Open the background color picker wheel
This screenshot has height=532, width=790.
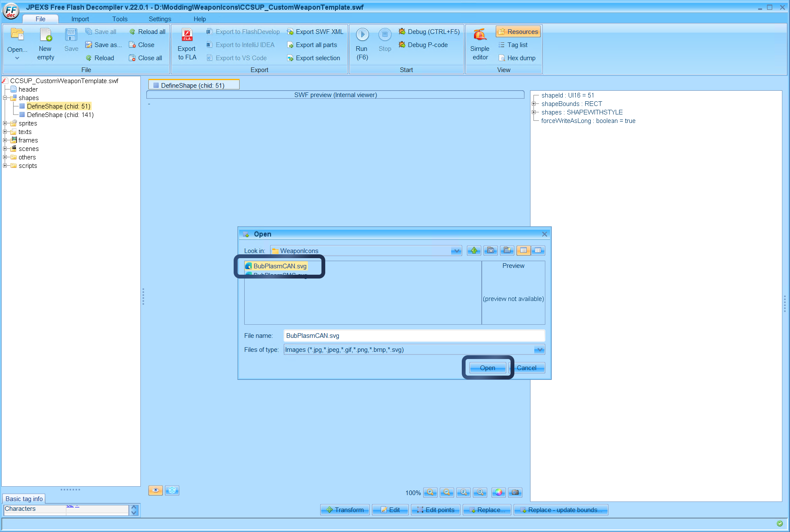[498, 492]
